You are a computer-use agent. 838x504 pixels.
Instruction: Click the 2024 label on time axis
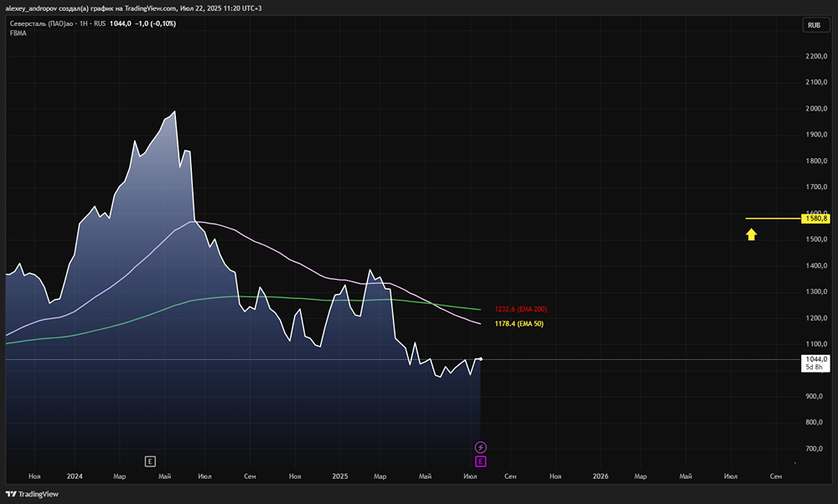pos(75,476)
